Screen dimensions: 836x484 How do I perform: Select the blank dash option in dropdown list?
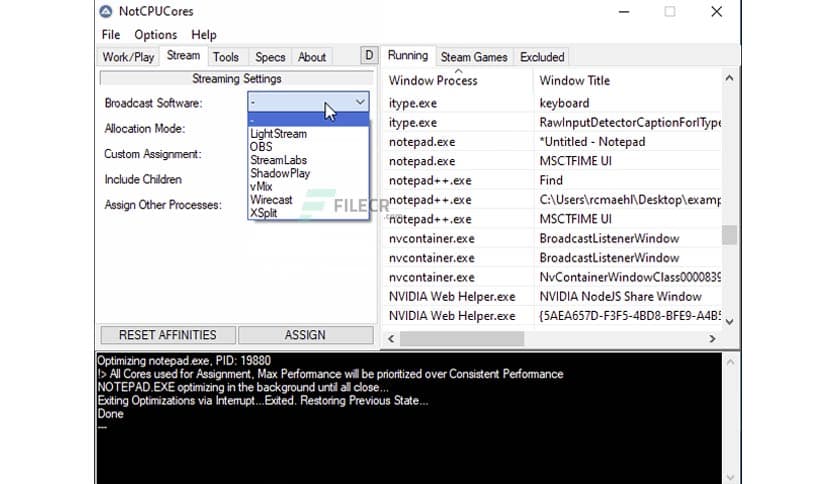(x=308, y=120)
